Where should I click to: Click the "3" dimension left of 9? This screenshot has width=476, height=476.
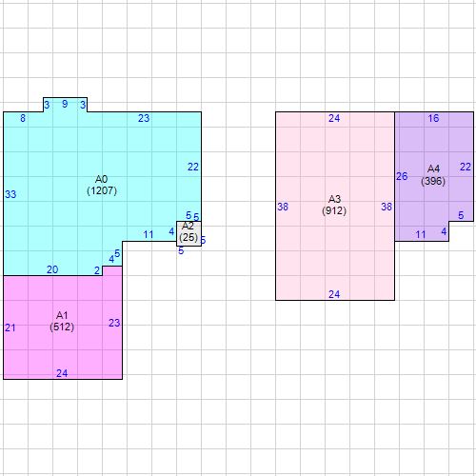tap(47, 105)
